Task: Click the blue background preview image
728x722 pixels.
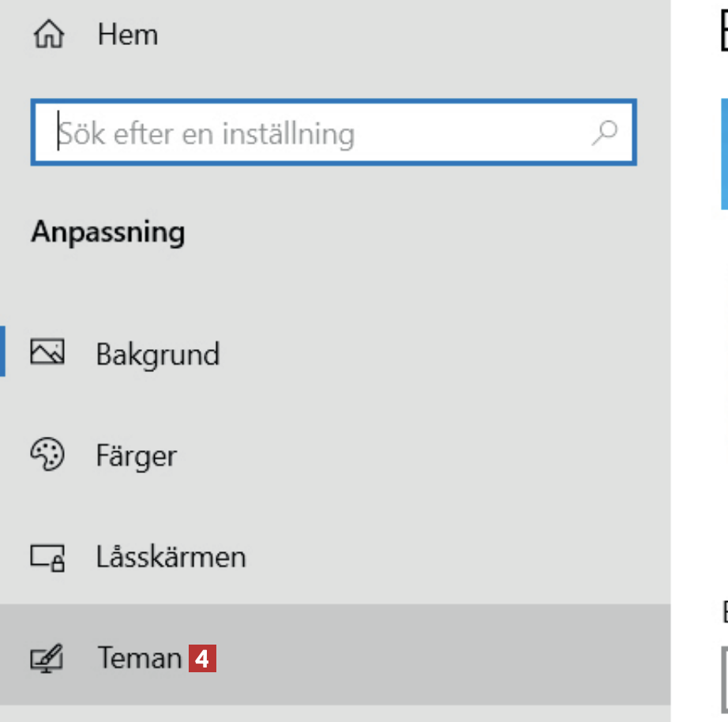Action: click(x=724, y=154)
